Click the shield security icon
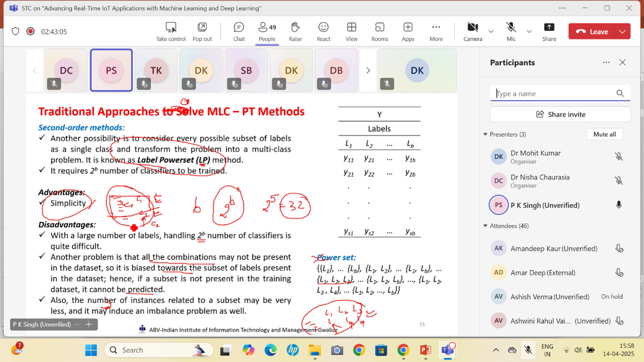The width and height of the screenshot is (644, 362). click(x=16, y=31)
